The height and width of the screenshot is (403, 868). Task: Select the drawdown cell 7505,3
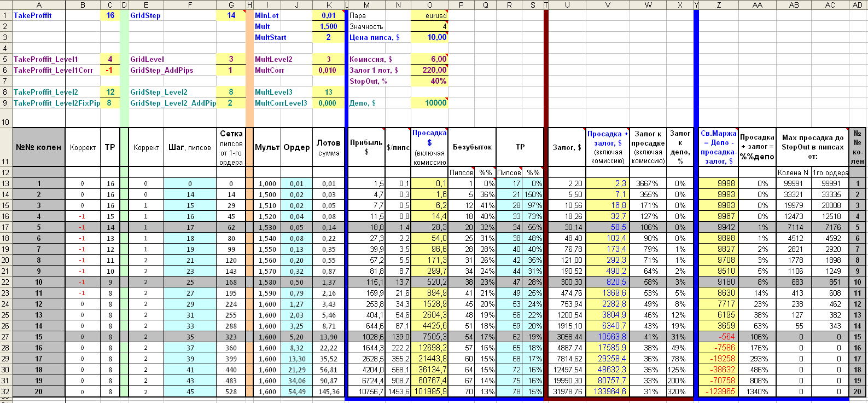point(429,337)
